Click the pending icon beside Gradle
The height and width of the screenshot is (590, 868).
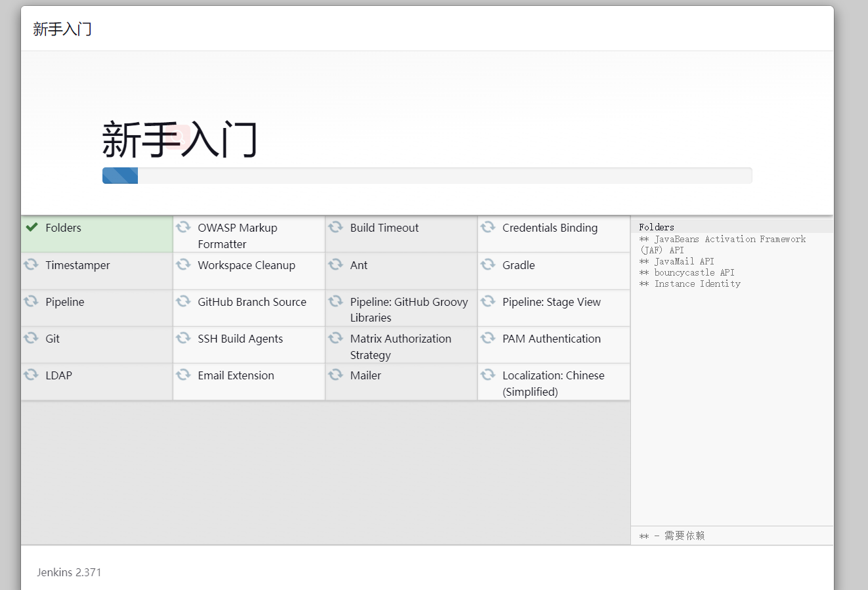pyautogui.click(x=488, y=264)
